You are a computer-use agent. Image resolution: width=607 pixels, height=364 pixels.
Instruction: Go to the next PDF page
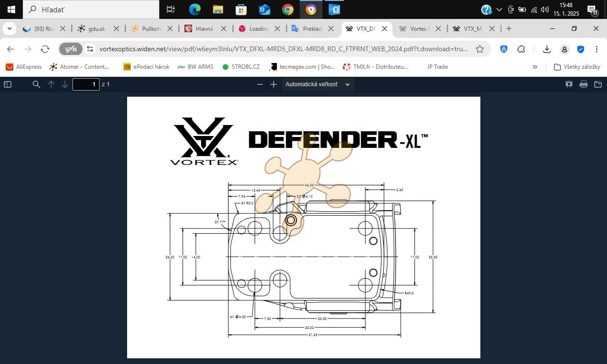[65, 84]
